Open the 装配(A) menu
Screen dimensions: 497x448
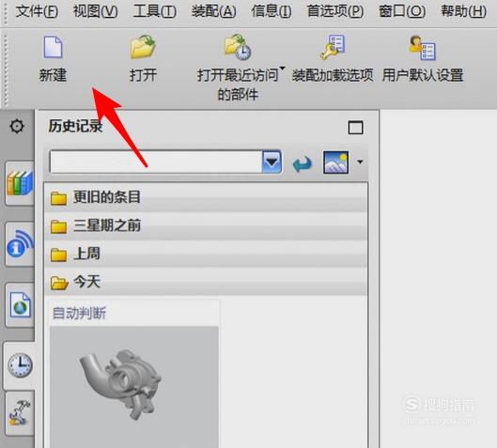[x=213, y=11]
